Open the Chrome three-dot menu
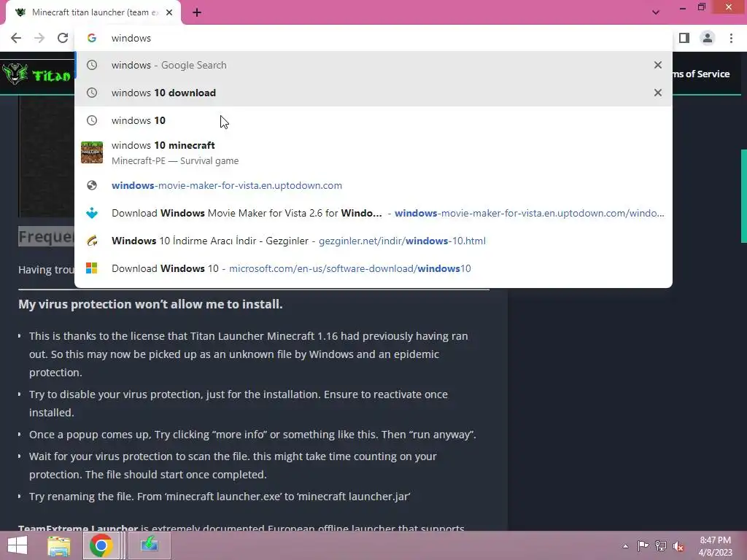747x560 pixels. [x=731, y=38]
